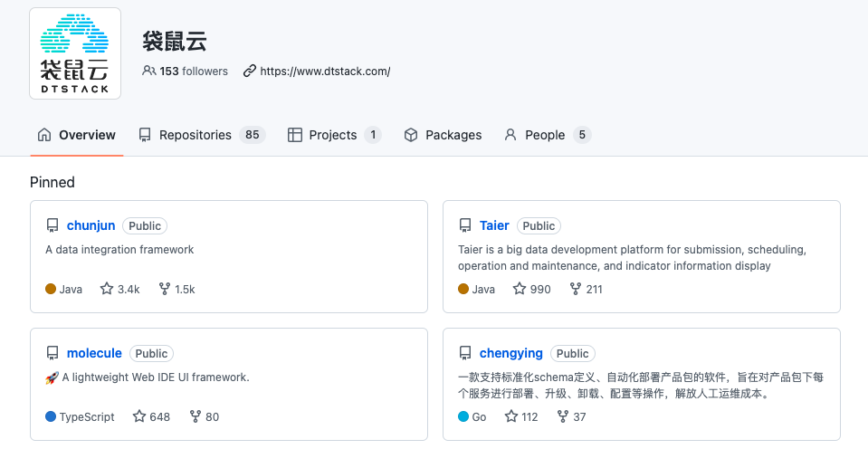Click the repo icon next to chengying
Viewport: 868px width, 449px height.
click(465, 353)
